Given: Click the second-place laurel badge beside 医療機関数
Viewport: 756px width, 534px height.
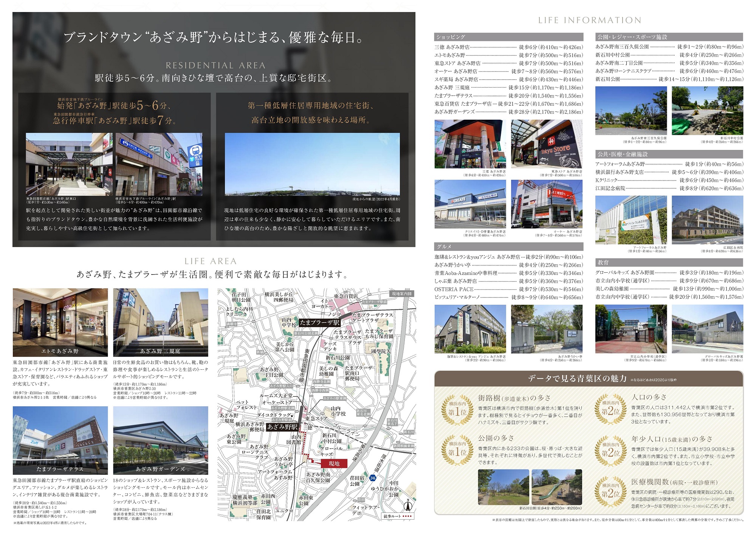Looking at the screenshot, I should pyautogui.click(x=610, y=492).
